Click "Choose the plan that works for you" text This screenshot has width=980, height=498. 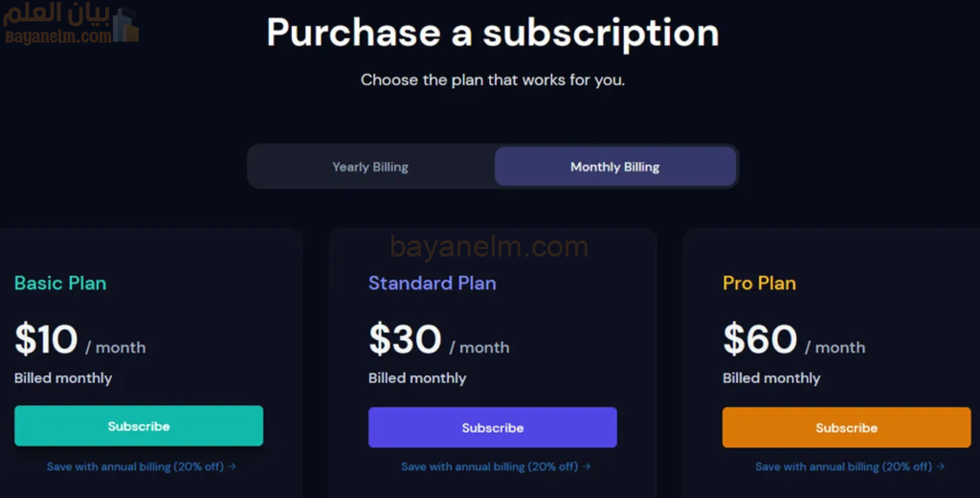click(492, 79)
